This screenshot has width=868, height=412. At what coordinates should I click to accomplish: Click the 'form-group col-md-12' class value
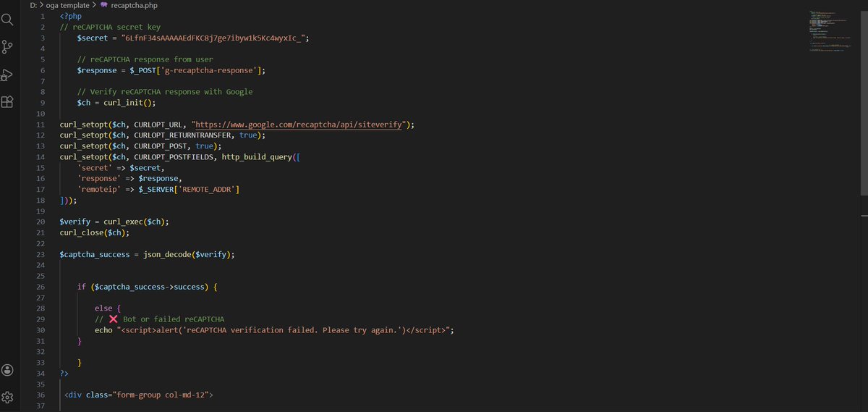pyautogui.click(x=159, y=395)
